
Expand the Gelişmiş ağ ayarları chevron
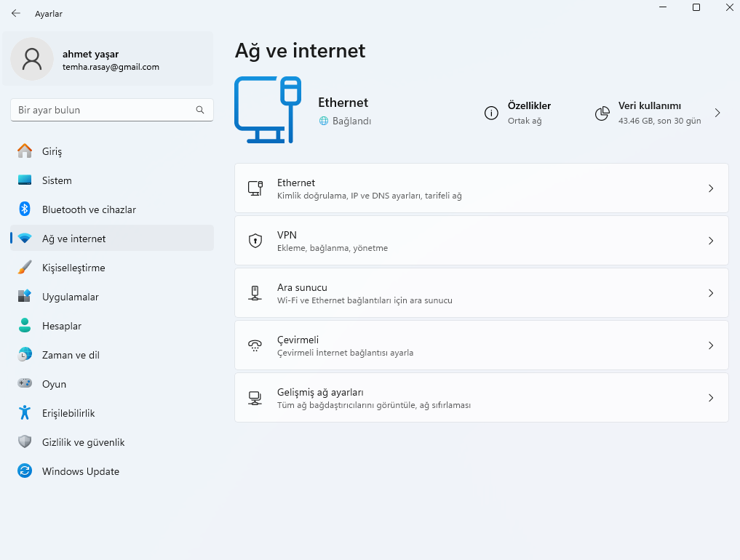(x=711, y=398)
